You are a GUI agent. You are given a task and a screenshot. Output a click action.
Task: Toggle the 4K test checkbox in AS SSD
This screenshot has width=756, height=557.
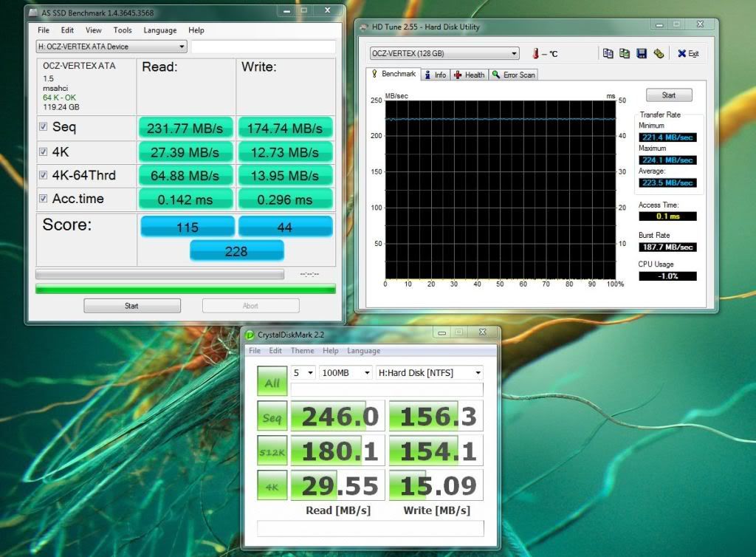click(x=44, y=151)
